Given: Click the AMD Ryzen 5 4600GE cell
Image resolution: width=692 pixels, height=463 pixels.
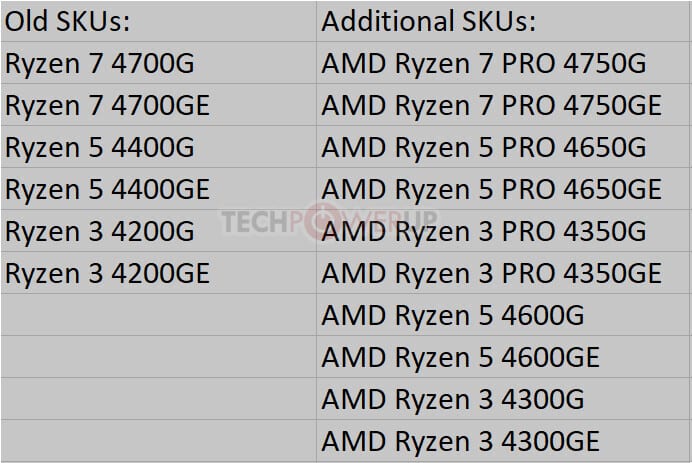Looking at the screenshot, I should tap(461, 357).
